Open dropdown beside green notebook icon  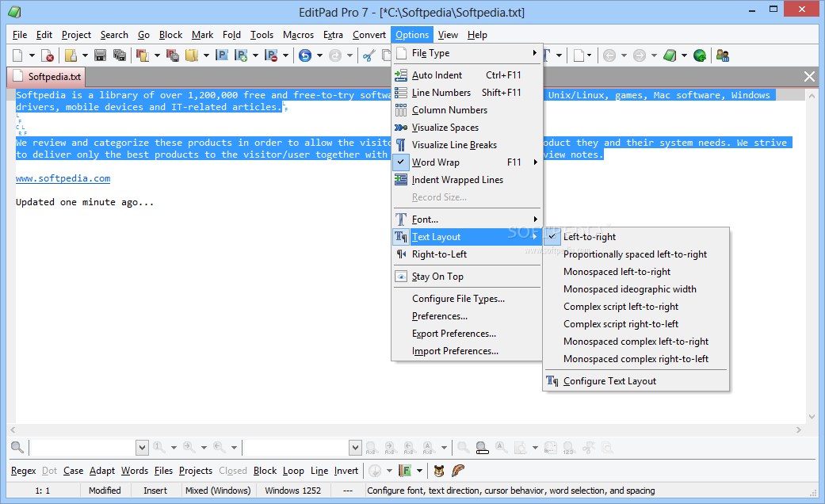click(684, 55)
